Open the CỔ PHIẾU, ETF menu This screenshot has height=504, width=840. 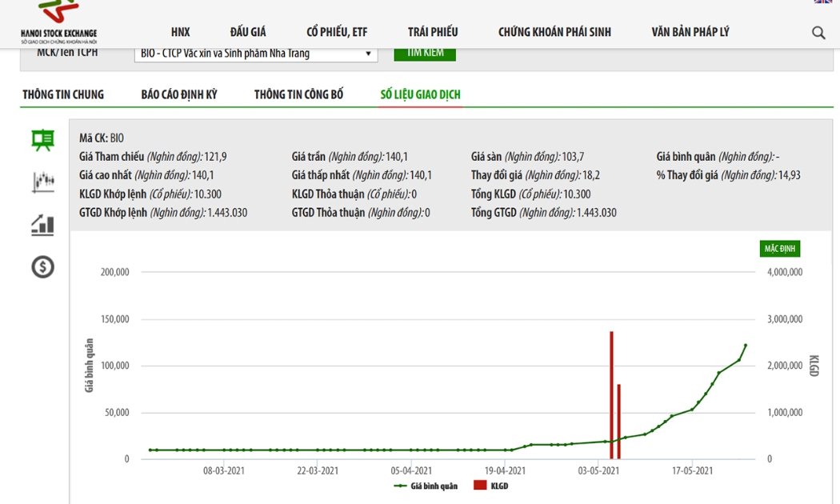(x=337, y=32)
